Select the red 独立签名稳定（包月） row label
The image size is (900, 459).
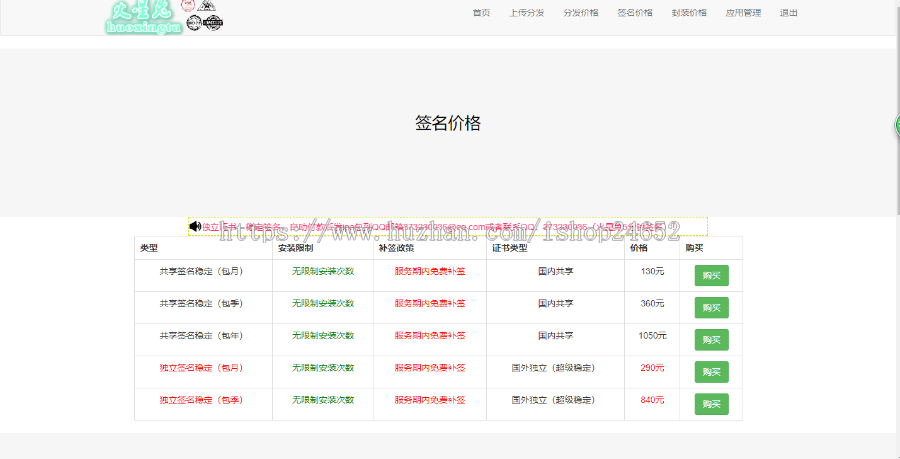(x=201, y=368)
